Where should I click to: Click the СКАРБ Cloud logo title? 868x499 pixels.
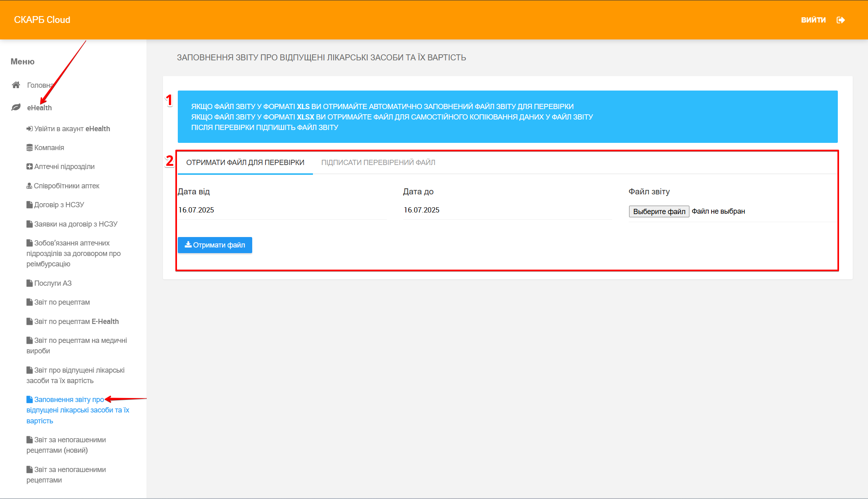click(42, 20)
